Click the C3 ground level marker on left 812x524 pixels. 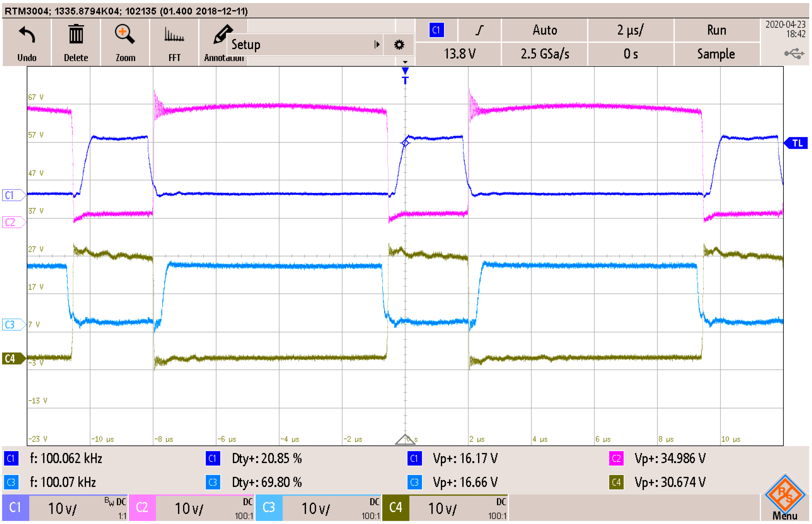click(x=13, y=324)
